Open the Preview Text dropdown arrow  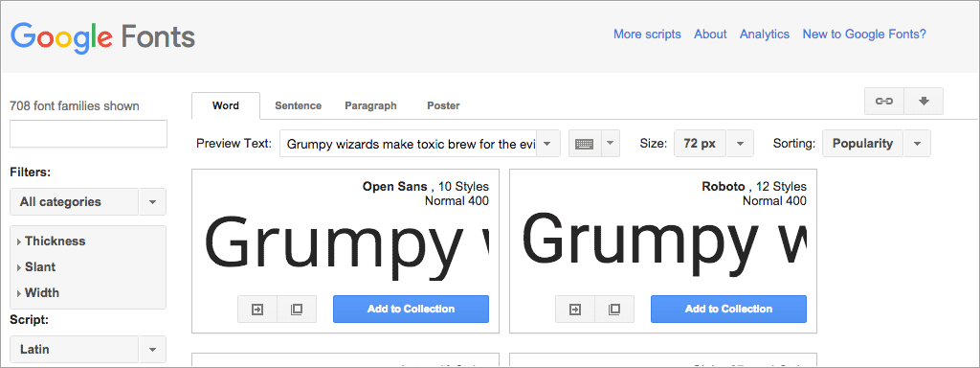548,144
